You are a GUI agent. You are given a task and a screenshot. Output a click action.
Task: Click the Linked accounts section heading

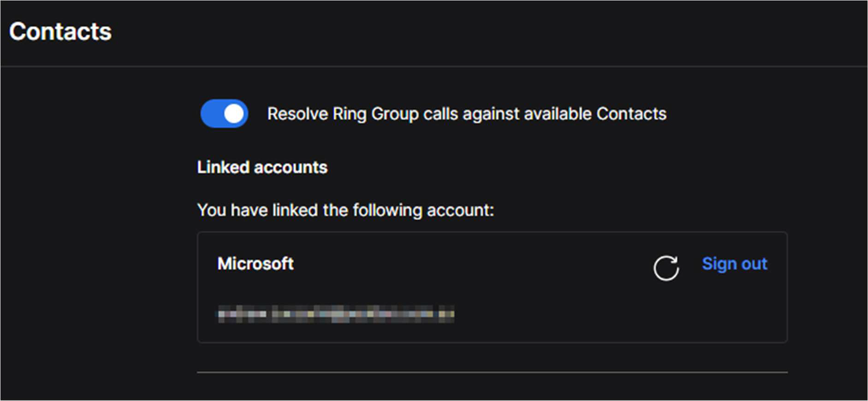[262, 167]
